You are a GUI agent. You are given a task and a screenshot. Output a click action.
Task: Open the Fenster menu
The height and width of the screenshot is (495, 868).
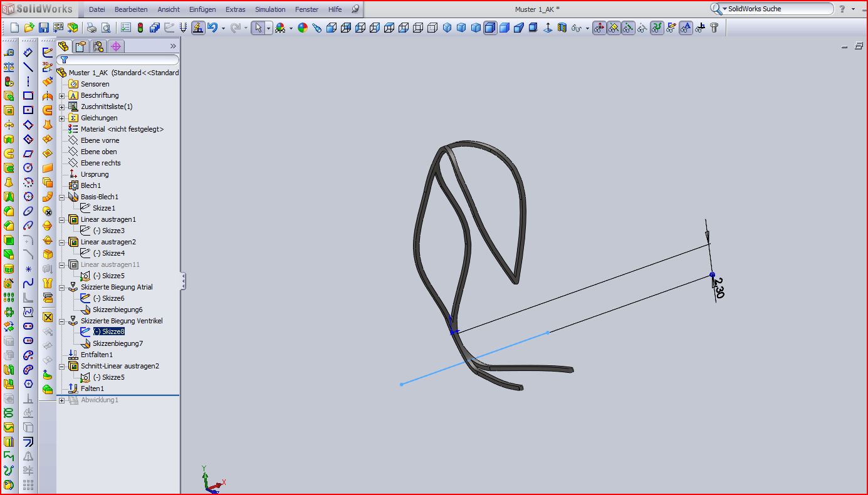(307, 9)
